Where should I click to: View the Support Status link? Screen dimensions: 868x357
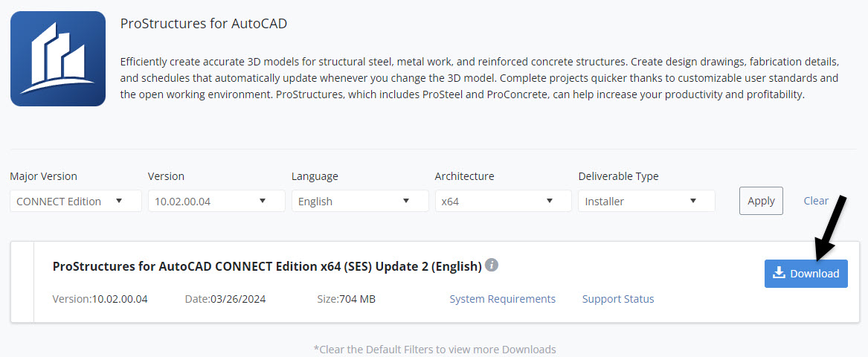pos(618,299)
